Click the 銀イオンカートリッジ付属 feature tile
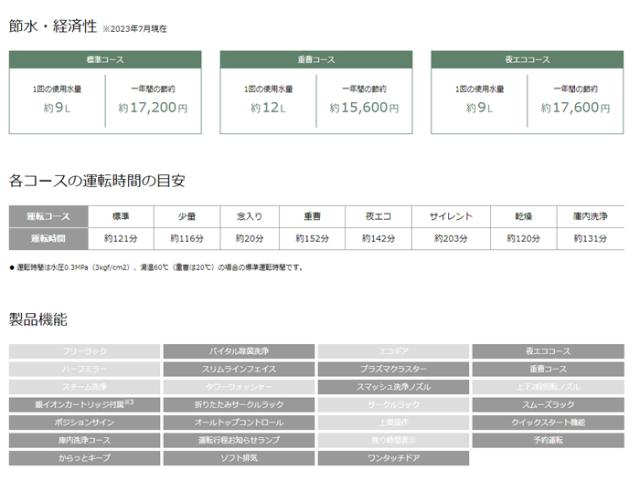The width and height of the screenshot is (640, 480). tap(84, 404)
